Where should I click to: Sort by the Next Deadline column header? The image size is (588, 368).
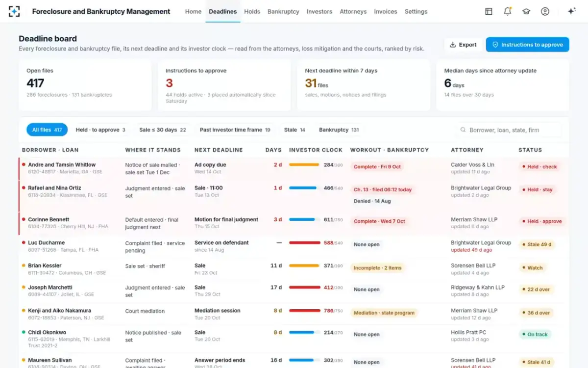click(x=219, y=150)
